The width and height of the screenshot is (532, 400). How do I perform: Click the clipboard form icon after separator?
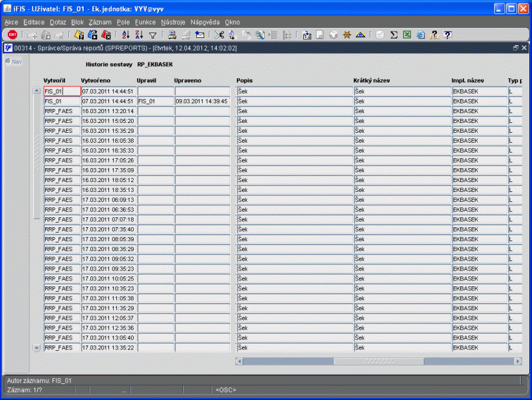(307, 35)
